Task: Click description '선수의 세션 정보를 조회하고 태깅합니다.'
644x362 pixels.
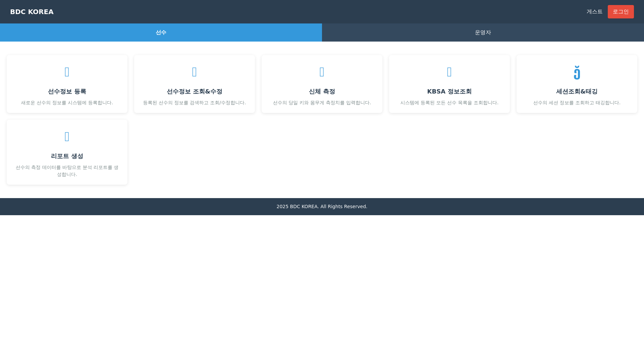Action: pos(577,103)
